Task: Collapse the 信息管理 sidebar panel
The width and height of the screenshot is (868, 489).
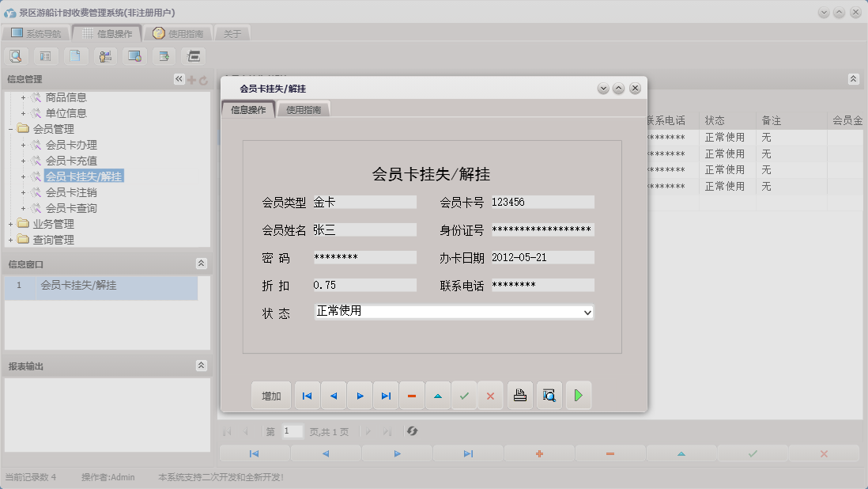Action: (x=178, y=78)
